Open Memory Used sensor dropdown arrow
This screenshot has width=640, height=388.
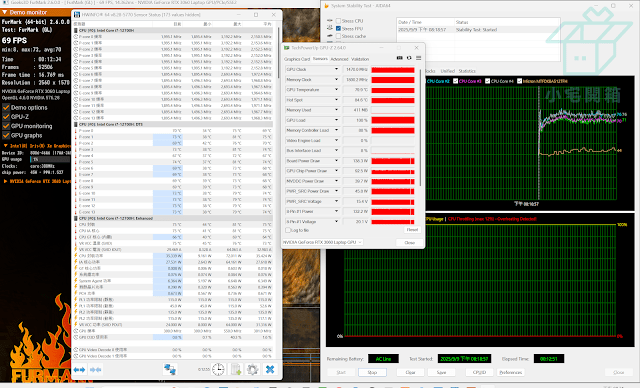click(336, 110)
